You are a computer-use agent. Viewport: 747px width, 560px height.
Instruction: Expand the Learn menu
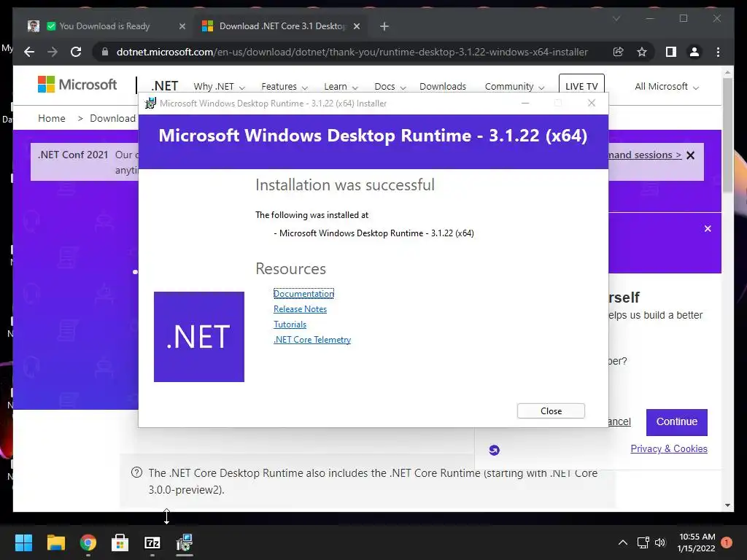(x=340, y=87)
